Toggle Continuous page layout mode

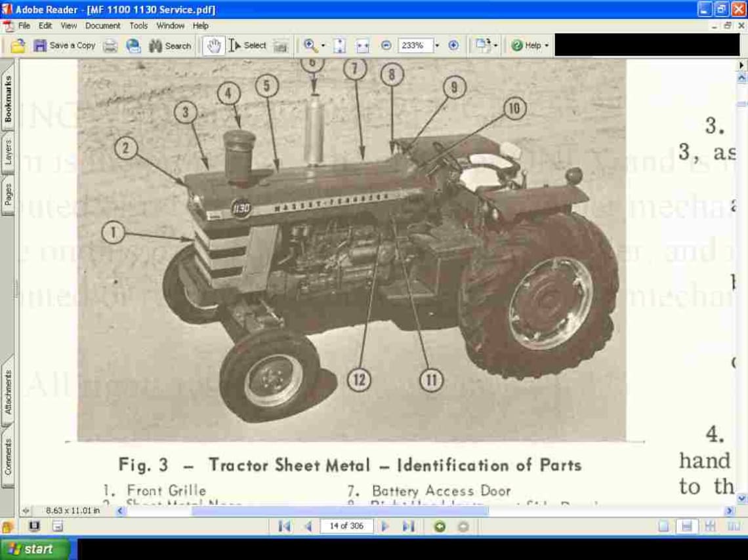coord(686,526)
